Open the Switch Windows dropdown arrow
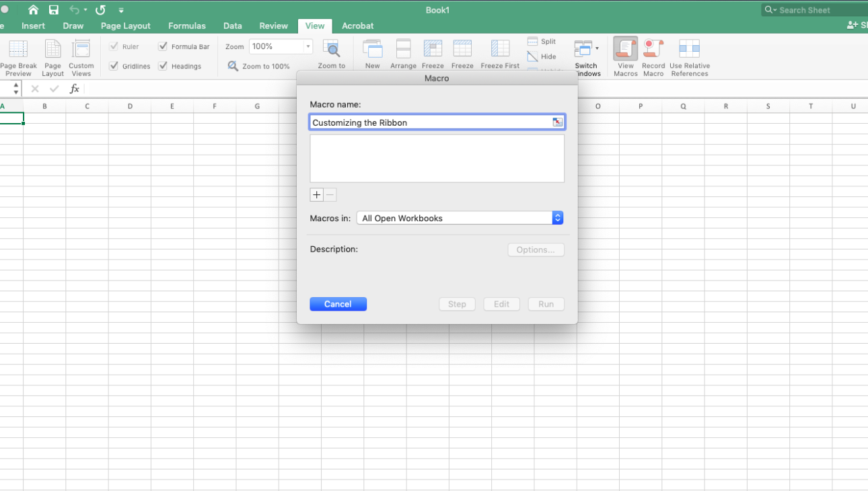The width and height of the screenshot is (868, 491). (598, 49)
